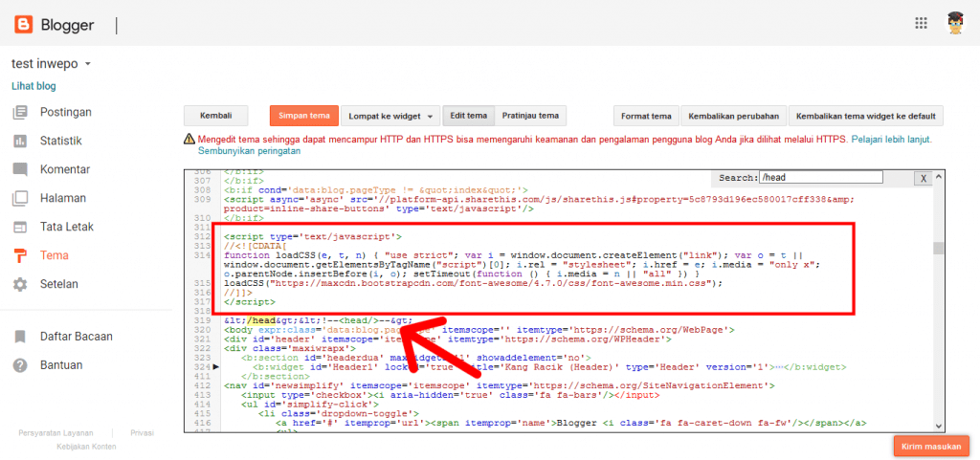Click the Bantuan question mark icon
The height and width of the screenshot is (460, 980).
21,365
